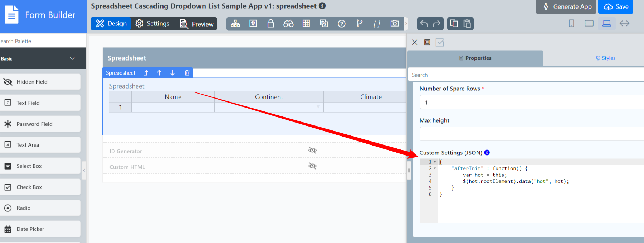The height and width of the screenshot is (243, 644).
Task: Toggle Custom HTML hidden eye icon
Action: (x=312, y=166)
